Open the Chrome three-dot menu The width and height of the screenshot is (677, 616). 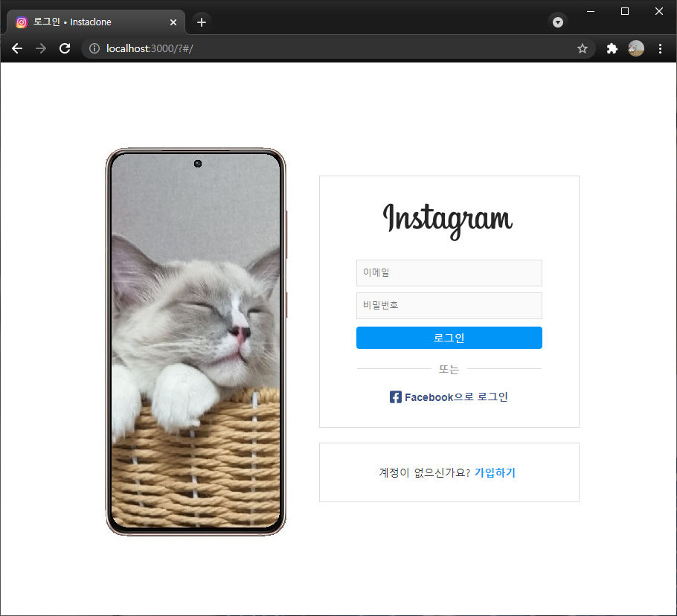[x=660, y=48]
